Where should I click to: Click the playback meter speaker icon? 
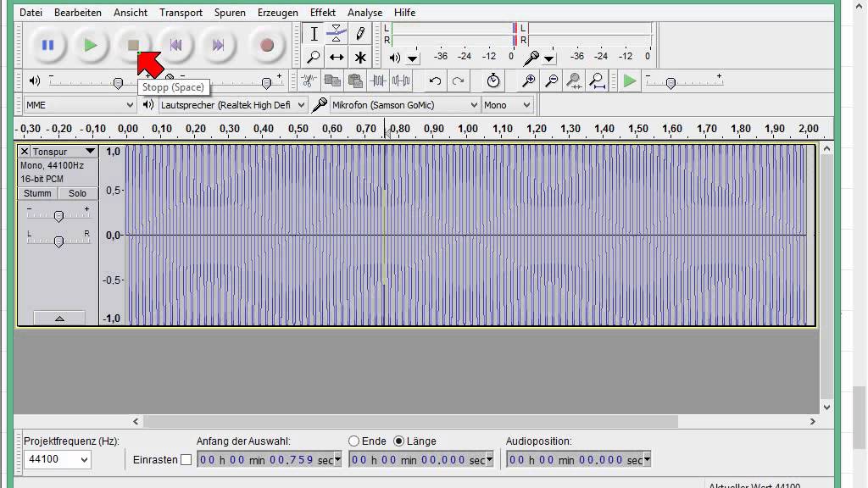[395, 57]
